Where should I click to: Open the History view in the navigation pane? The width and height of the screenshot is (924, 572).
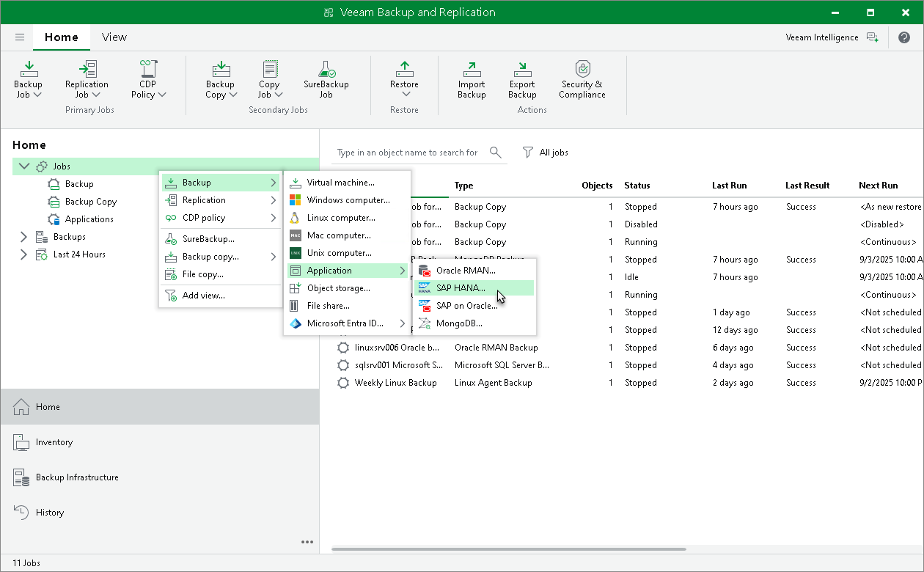coord(160,513)
